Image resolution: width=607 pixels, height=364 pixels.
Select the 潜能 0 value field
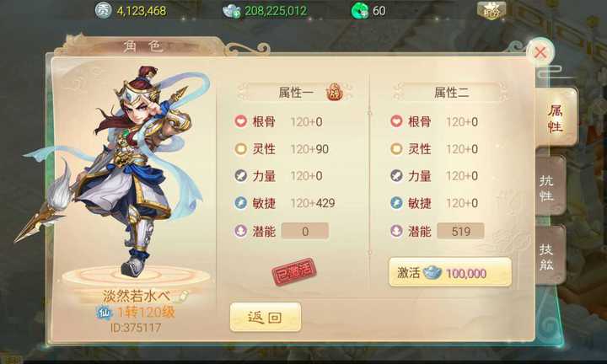[x=305, y=232]
